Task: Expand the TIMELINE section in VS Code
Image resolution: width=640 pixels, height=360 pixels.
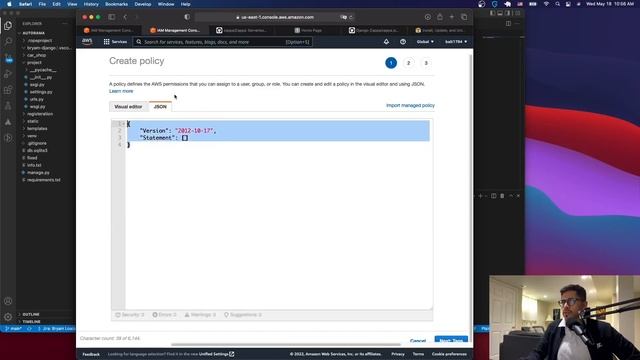Action: (x=31, y=322)
